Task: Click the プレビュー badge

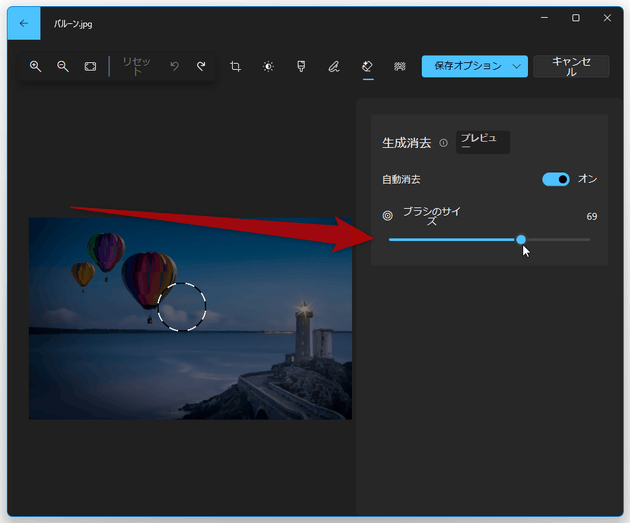Action: pos(483,142)
